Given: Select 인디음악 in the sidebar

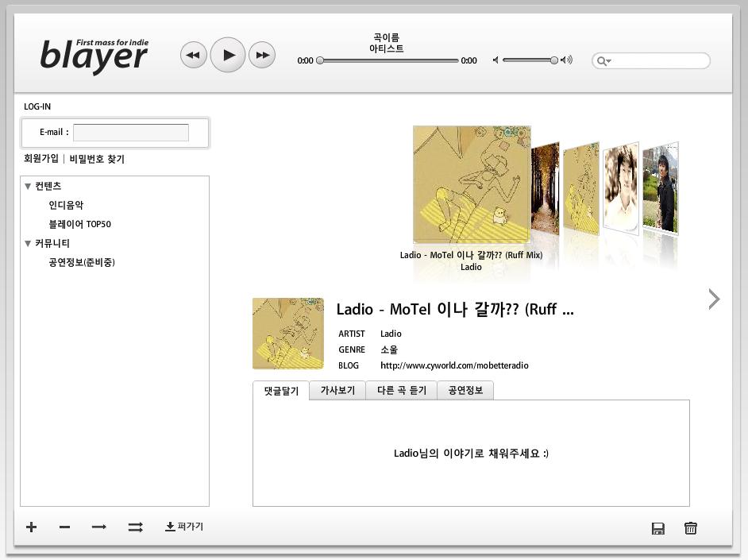Looking at the screenshot, I should (66, 205).
